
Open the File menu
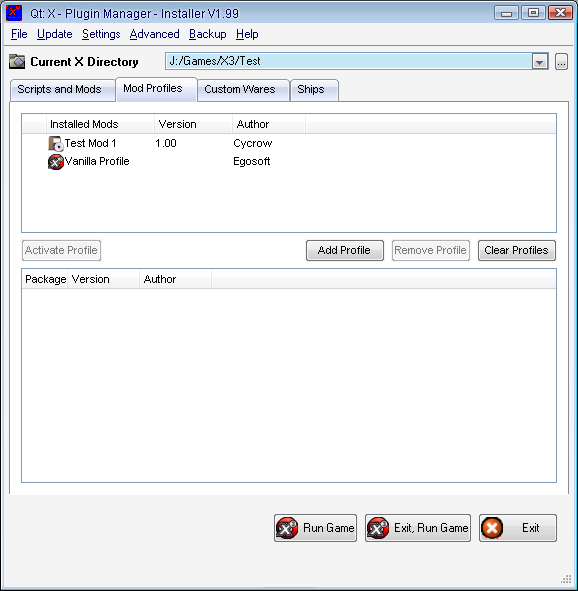[19, 34]
